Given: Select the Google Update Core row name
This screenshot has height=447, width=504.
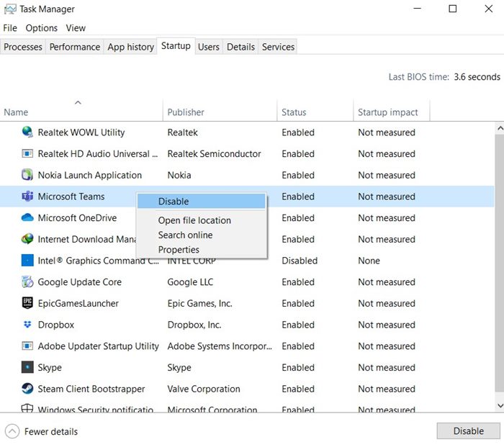Looking at the screenshot, I should 80,282.
